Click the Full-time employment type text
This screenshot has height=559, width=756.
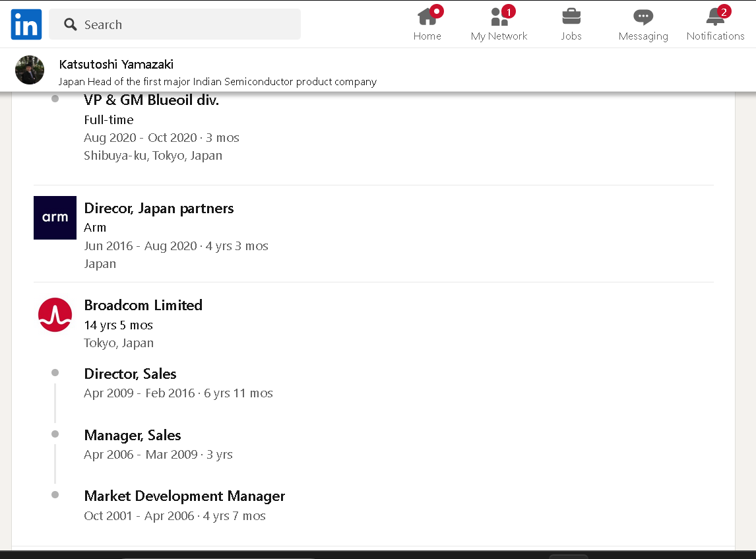108,120
